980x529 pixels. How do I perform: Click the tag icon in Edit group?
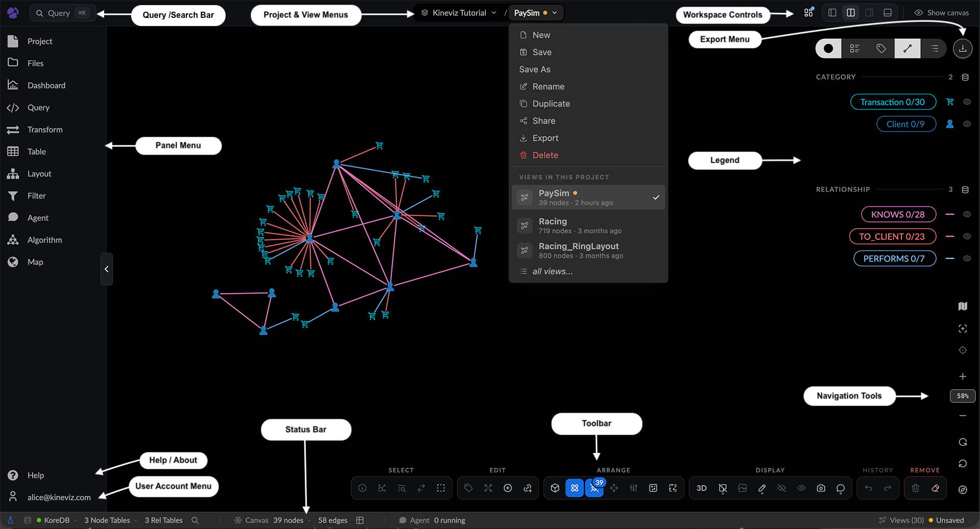pyautogui.click(x=469, y=488)
